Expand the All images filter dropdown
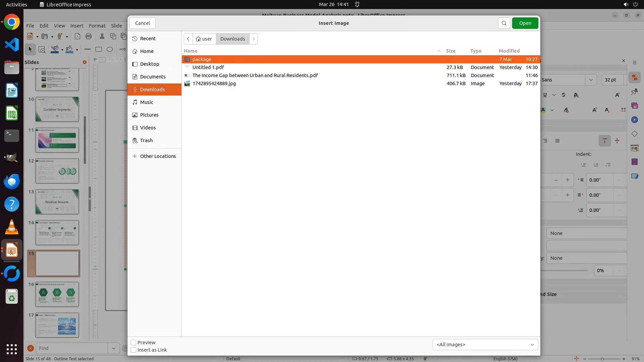This screenshot has width=644, height=362. click(485, 345)
